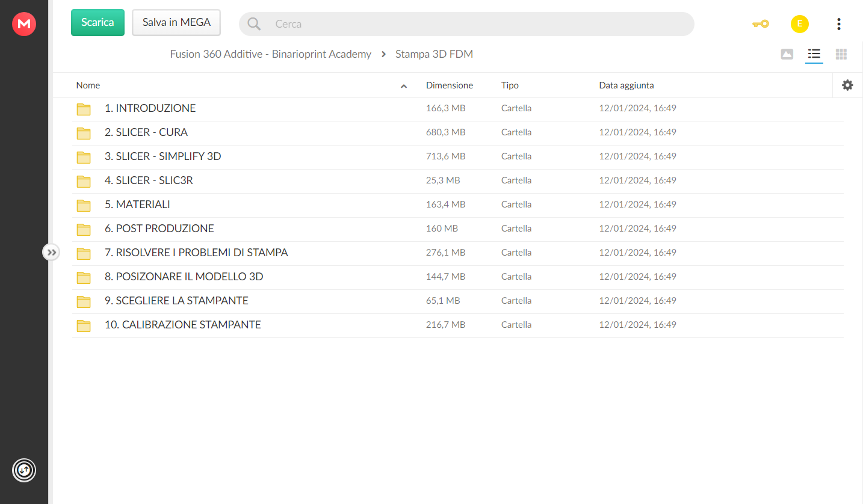The width and height of the screenshot is (863, 504).
Task: Click folder icon of 10. CALIBRAZIONE STAMPANTE
Action: pos(84,325)
